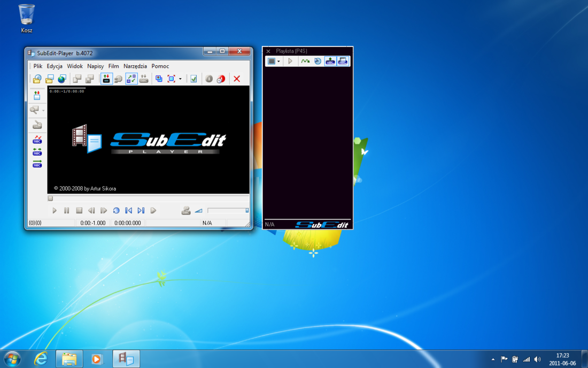Click the greyed overlapping windows toolbar icon
The height and width of the screenshot is (368, 588).
coord(78,79)
